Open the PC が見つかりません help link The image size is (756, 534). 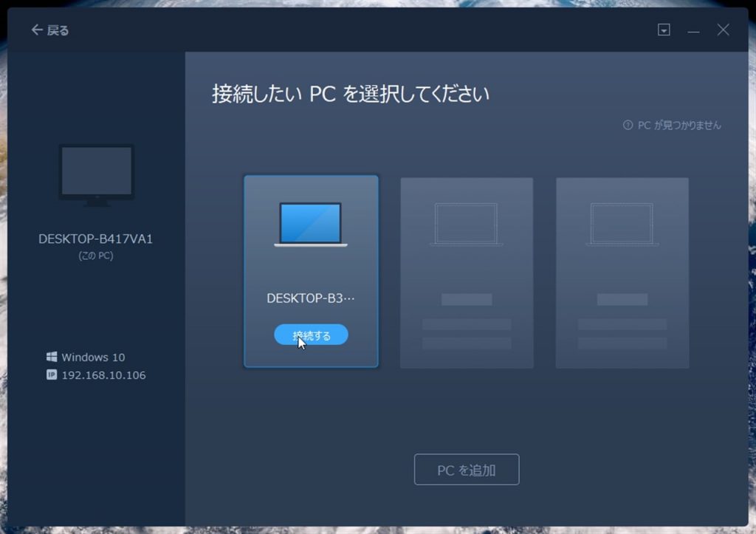pos(679,126)
